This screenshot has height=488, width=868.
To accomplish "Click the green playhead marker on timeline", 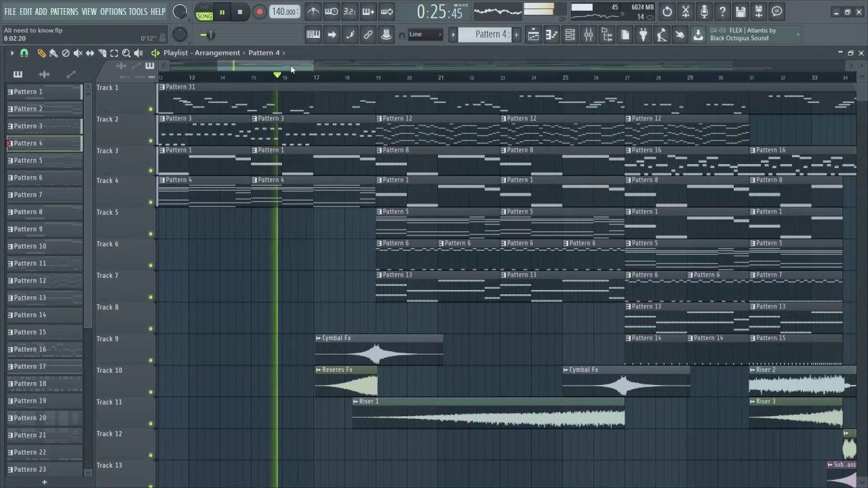I will point(277,75).
